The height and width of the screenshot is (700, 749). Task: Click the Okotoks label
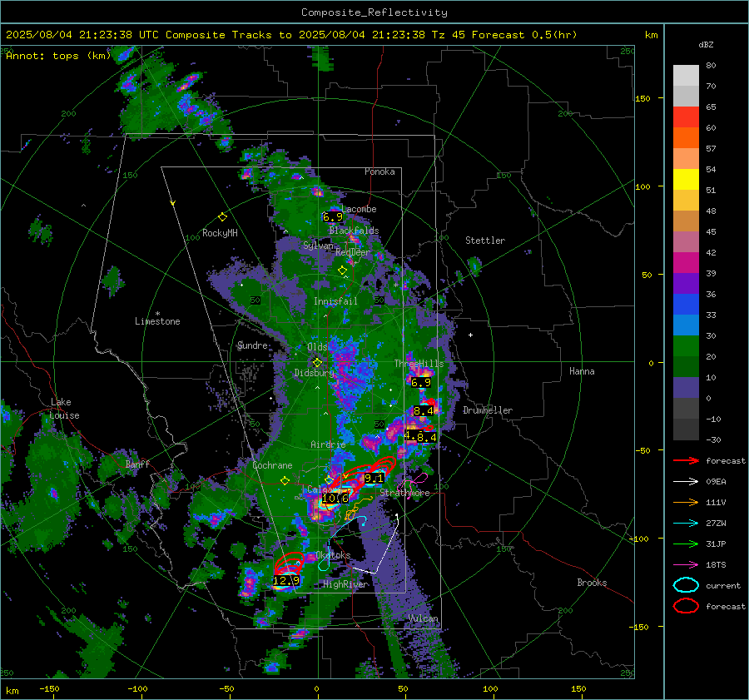333,555
